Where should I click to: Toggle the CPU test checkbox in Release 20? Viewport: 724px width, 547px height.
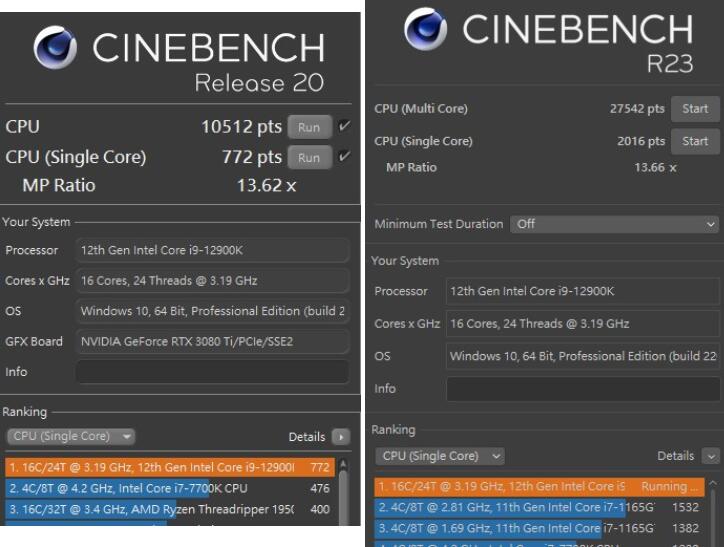344,126
